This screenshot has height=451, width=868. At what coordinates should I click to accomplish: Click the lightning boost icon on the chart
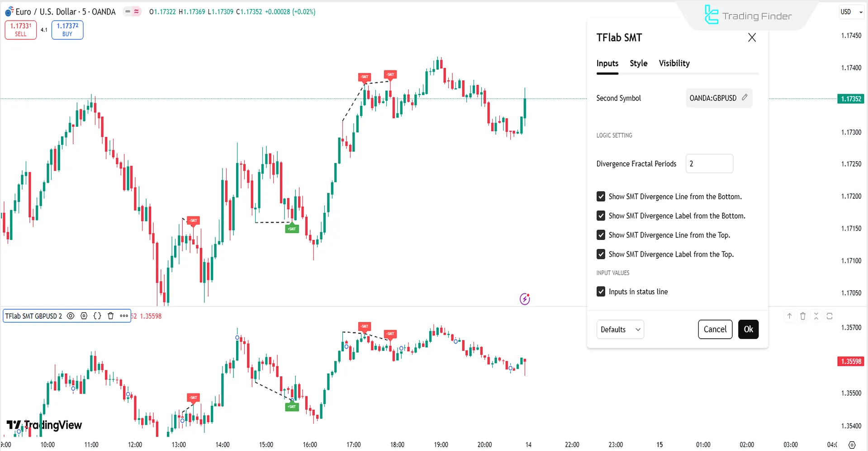point(524,299)
